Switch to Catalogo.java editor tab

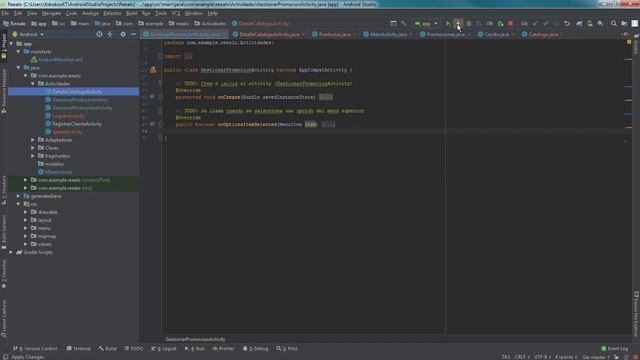click(543, 34)
